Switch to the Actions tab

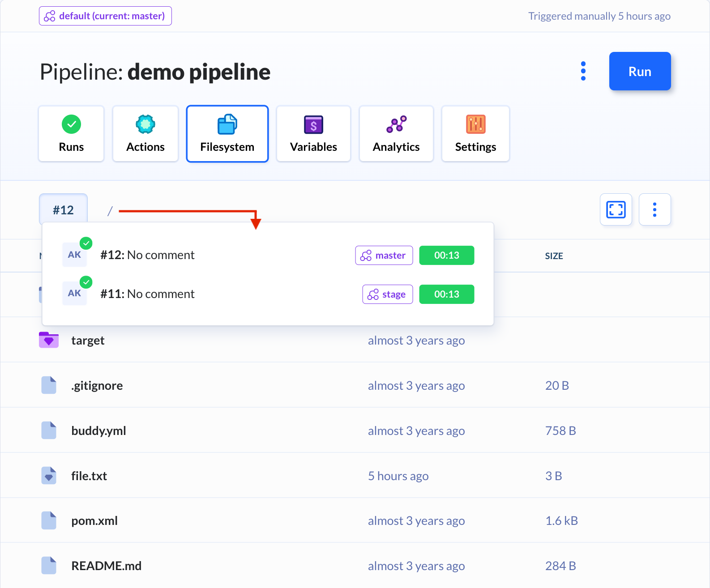click(145, 133)
